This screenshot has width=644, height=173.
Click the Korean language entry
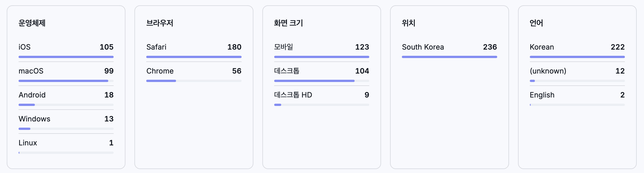[x=577, y=47]
